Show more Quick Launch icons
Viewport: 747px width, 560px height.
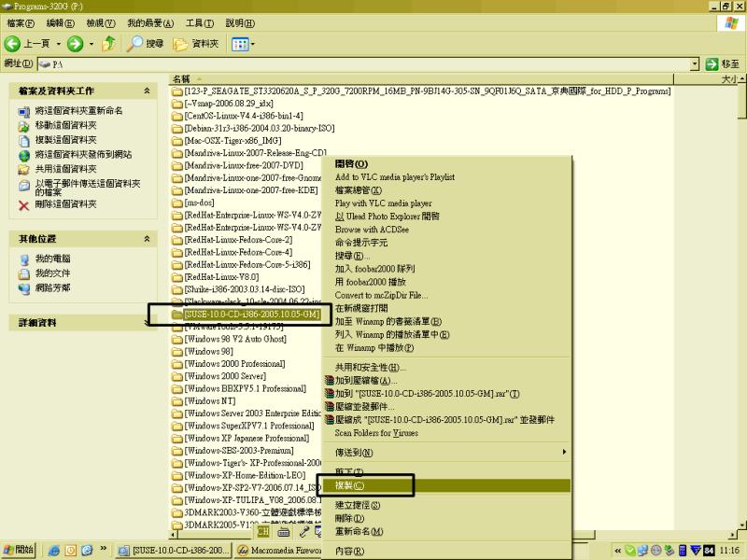tap(103, 549)
